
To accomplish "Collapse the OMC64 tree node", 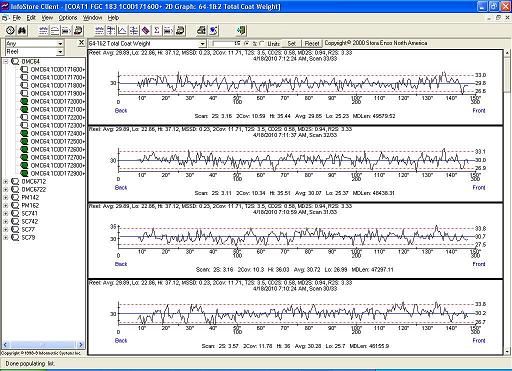I will pos(6,61).
